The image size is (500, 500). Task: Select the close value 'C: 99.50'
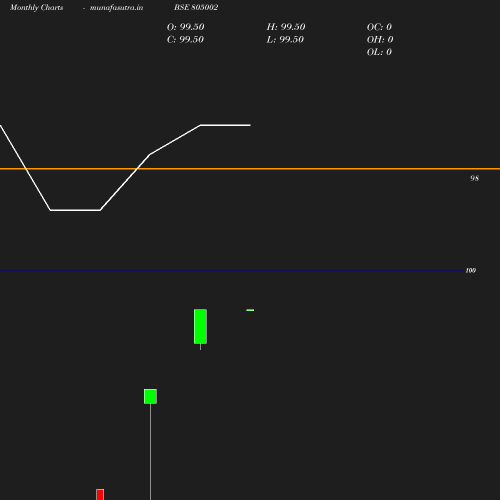(x=185, y=40)
